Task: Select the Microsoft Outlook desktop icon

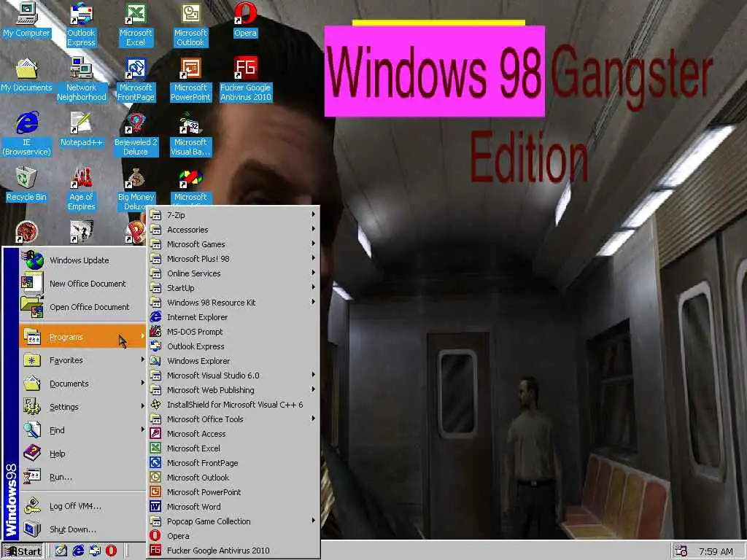Action: (x=190, y=24)
